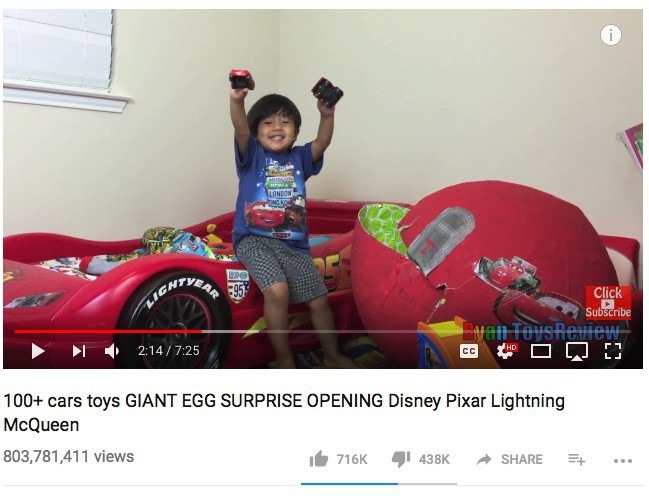Image resolution: width=649 pixels, height=500 pixels.
Task: Click the Ryan ToysReview watermark
Action: click(541, 332)
